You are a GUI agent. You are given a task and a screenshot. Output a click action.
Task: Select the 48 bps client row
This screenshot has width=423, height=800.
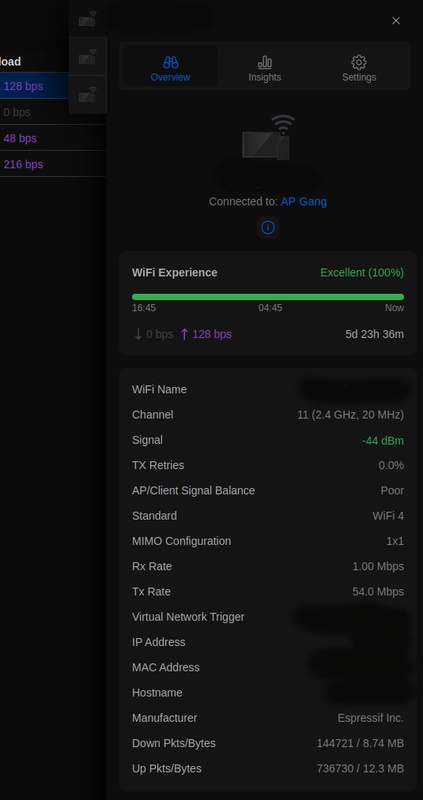(53, 138)
